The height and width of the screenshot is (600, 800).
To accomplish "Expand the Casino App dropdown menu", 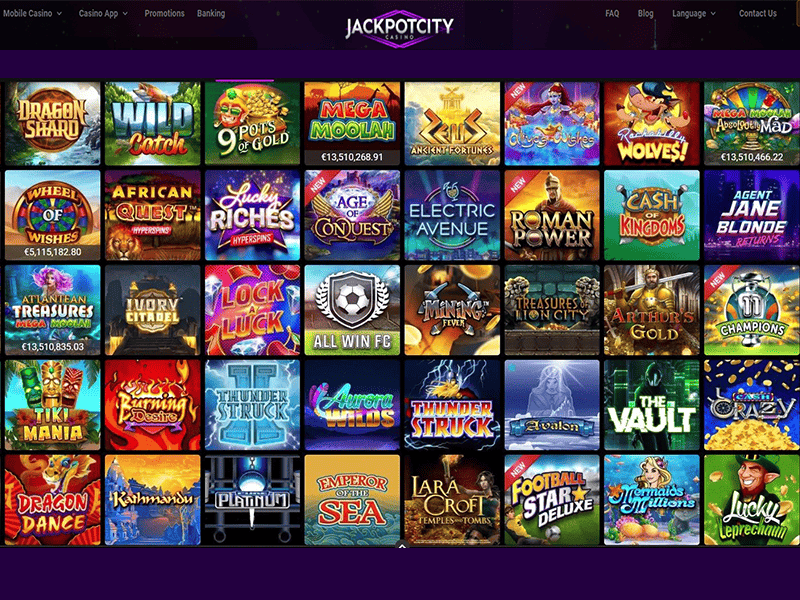I will (x=103, y=13).
